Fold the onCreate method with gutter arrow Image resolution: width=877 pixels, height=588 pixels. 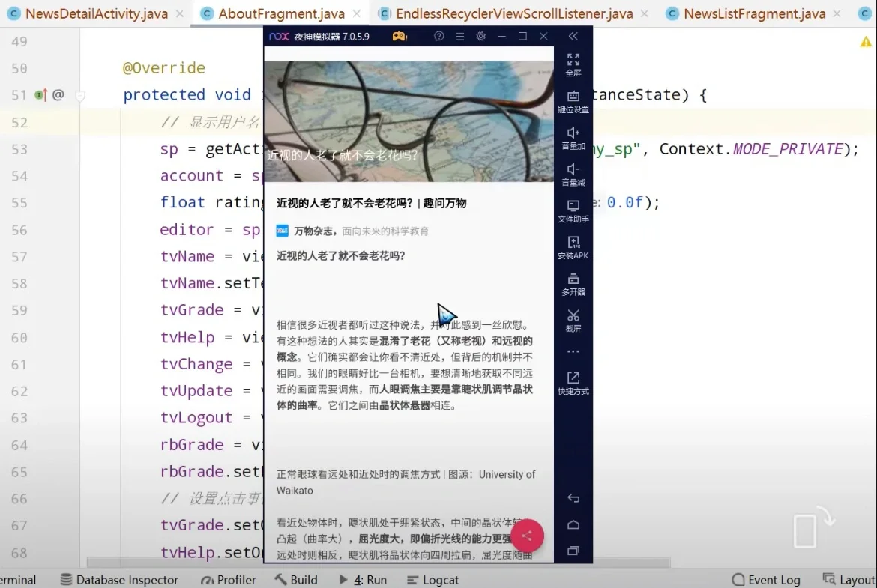click(x=80, y=95)
